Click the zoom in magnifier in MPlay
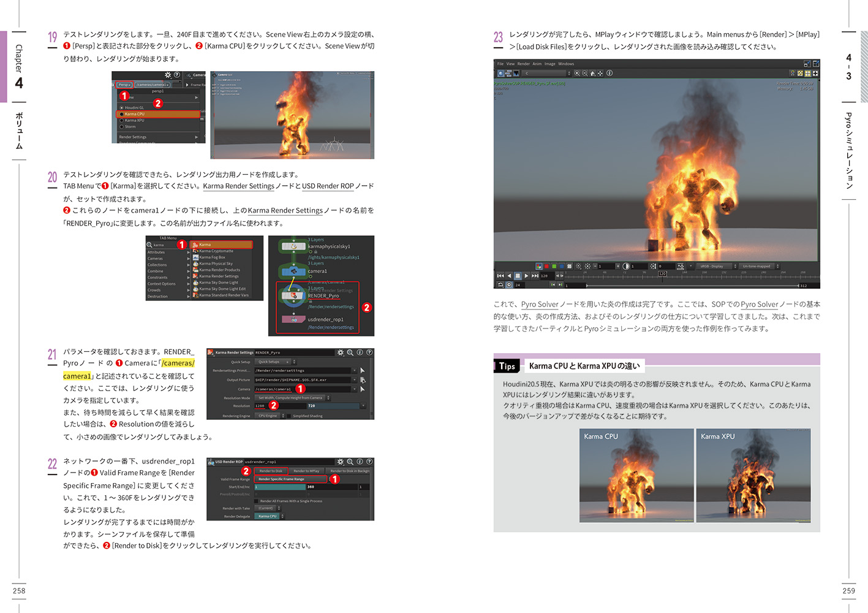This screenshot has height=613, width=868. tap(577, 74)
